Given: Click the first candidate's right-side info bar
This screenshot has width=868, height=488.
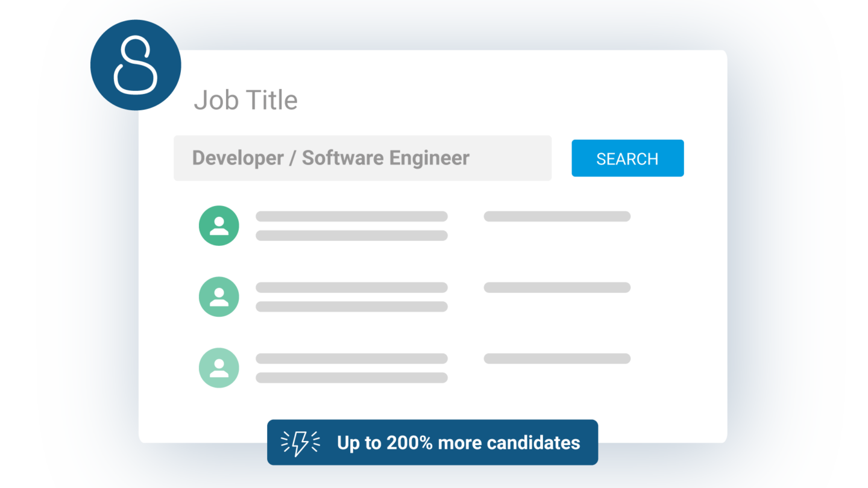Looking at the screenshot, I should [x=557, y=216].
